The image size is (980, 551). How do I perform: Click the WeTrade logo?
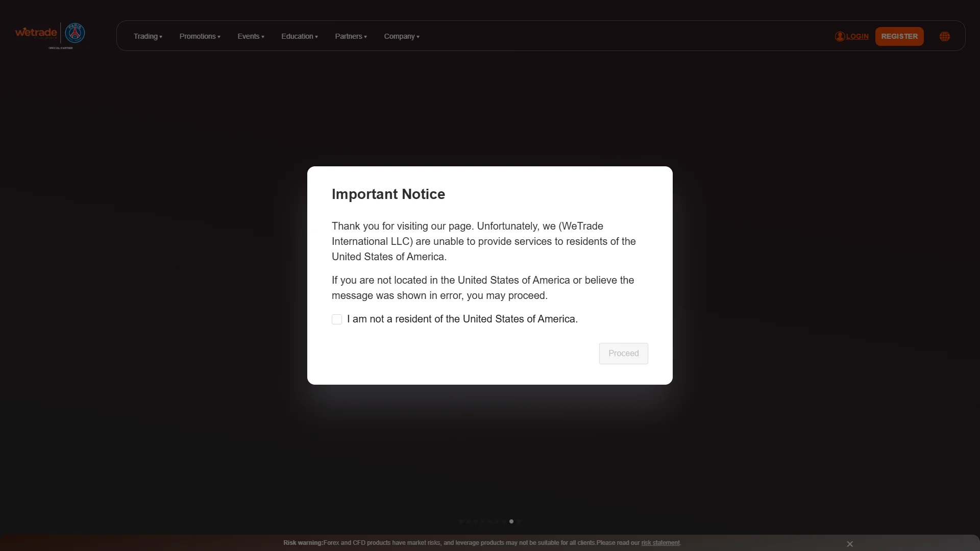[36, 33]
